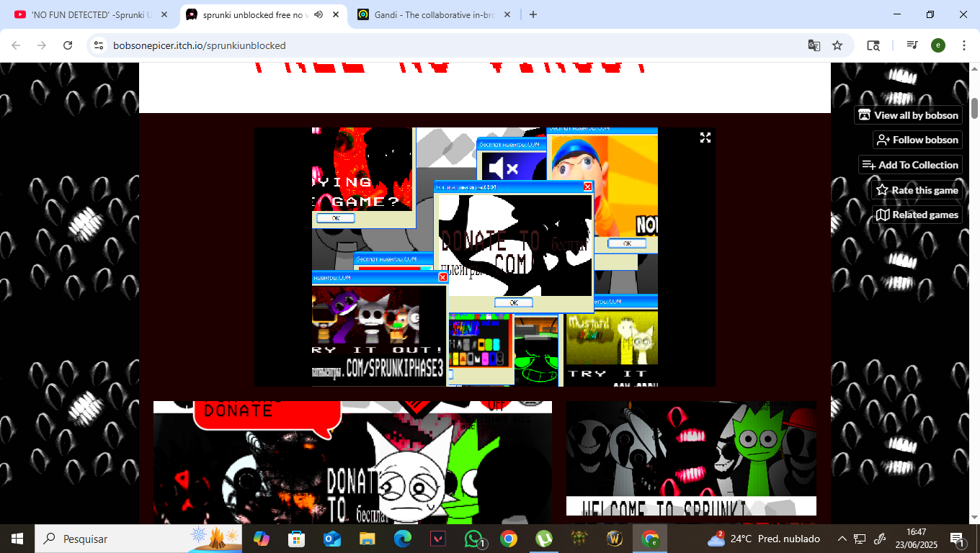
Task: Expand hidden system tray icons
Action: [x=842, y=539]
